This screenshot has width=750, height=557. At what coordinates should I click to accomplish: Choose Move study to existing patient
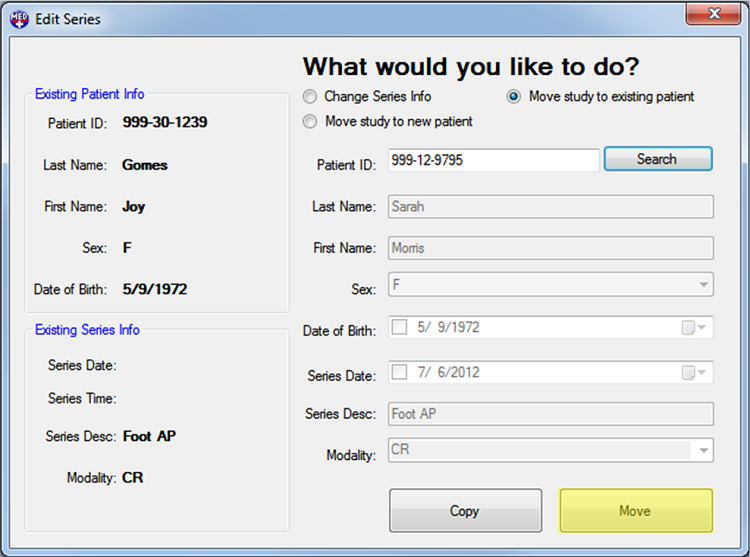pyautogui.click(x=514, y=97)
